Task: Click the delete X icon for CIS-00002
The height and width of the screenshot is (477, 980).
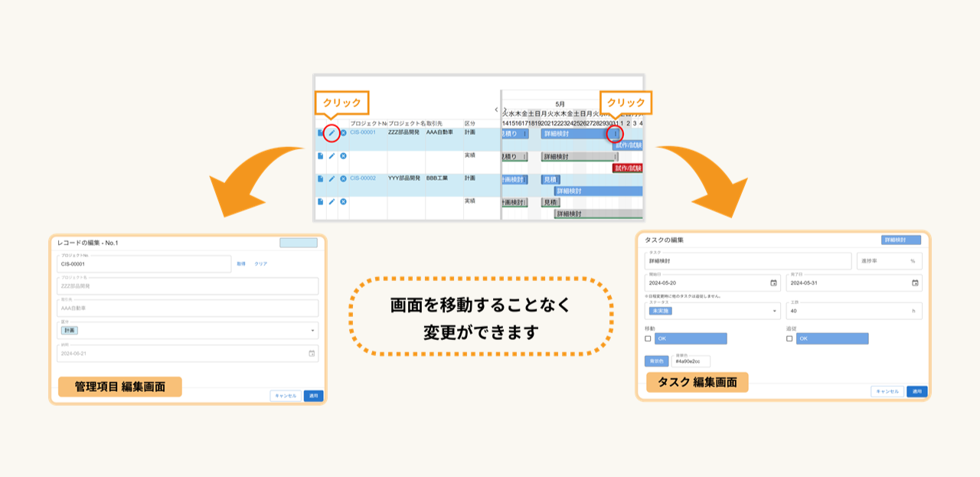Action: [x=343, y=178]
